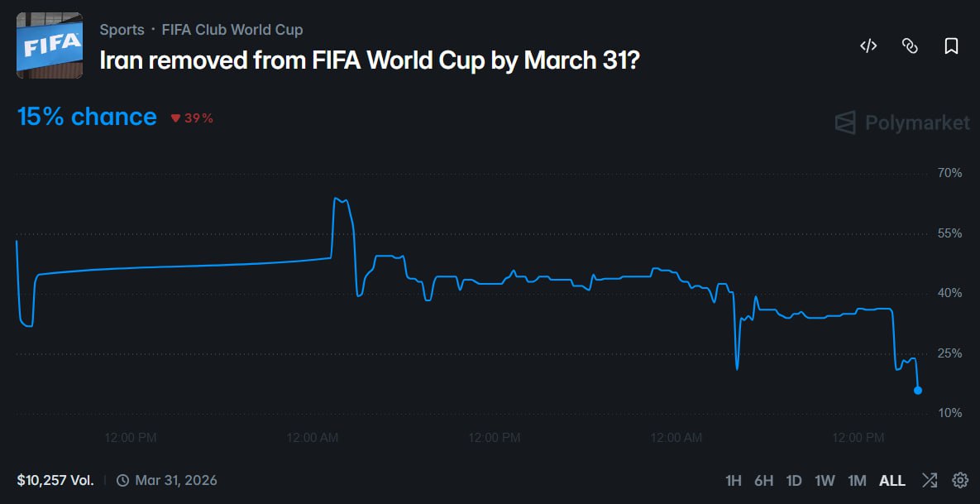This screenshot has height=504, width=980.
Task: Click the crossed-arrows icon beside ALL
Action: point(930,480)
